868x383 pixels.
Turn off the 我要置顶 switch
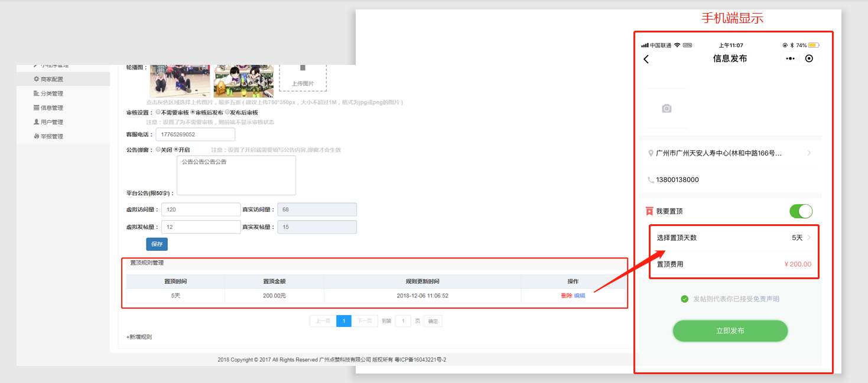801,211
